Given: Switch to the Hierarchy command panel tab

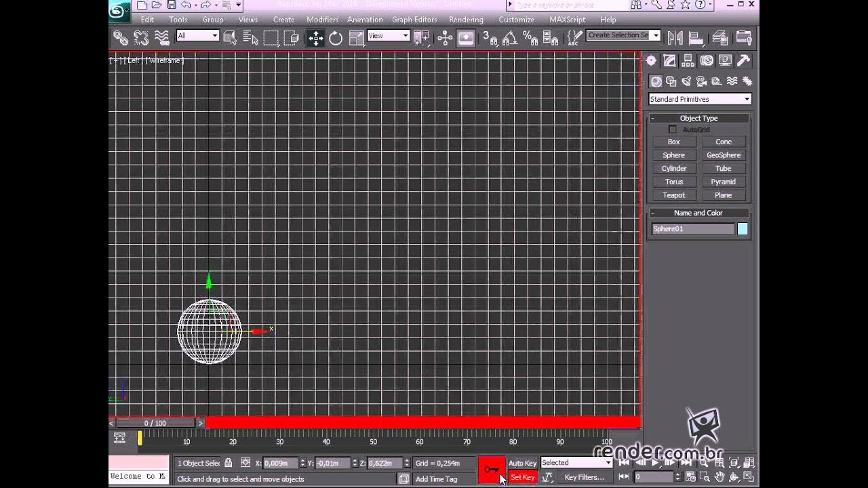Looking at the screenshot, I should [x=688, y=61].
